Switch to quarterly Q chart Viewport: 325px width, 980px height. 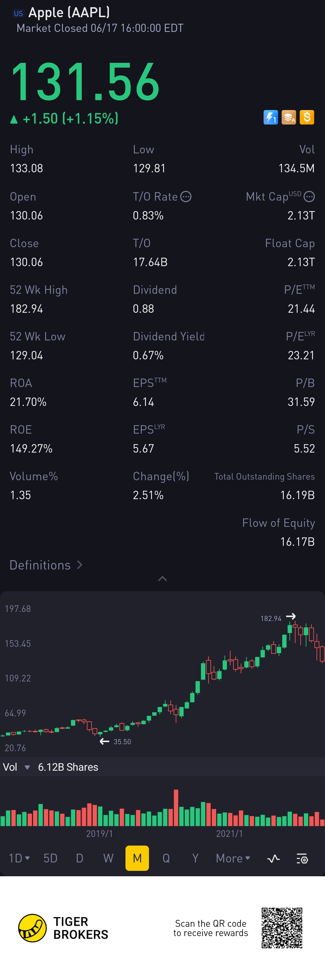(x=166, y=858)
